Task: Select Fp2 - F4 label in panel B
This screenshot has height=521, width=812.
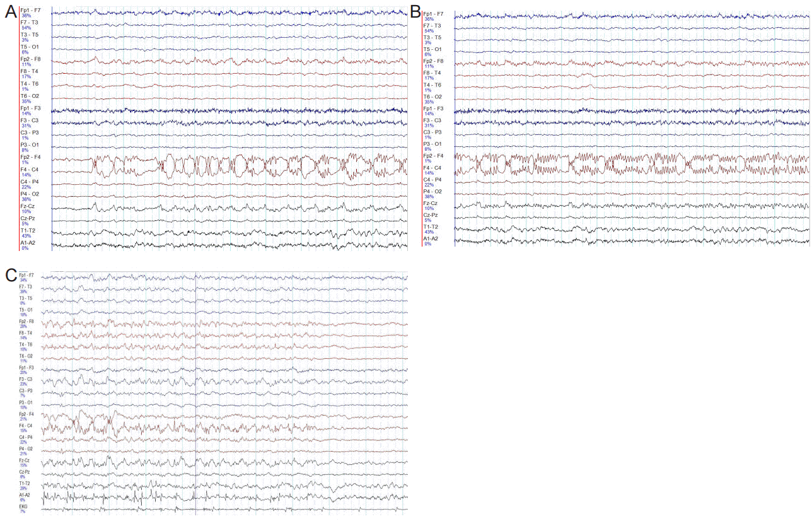Action: coord(433,156)
